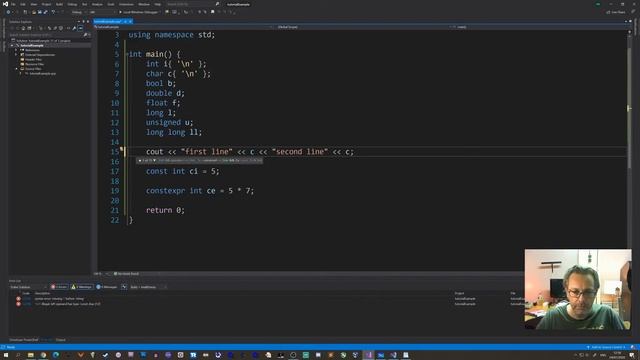Click Add to Source Control in the status bar
Screen dimensions: 640x360
(x=606, y=347)
